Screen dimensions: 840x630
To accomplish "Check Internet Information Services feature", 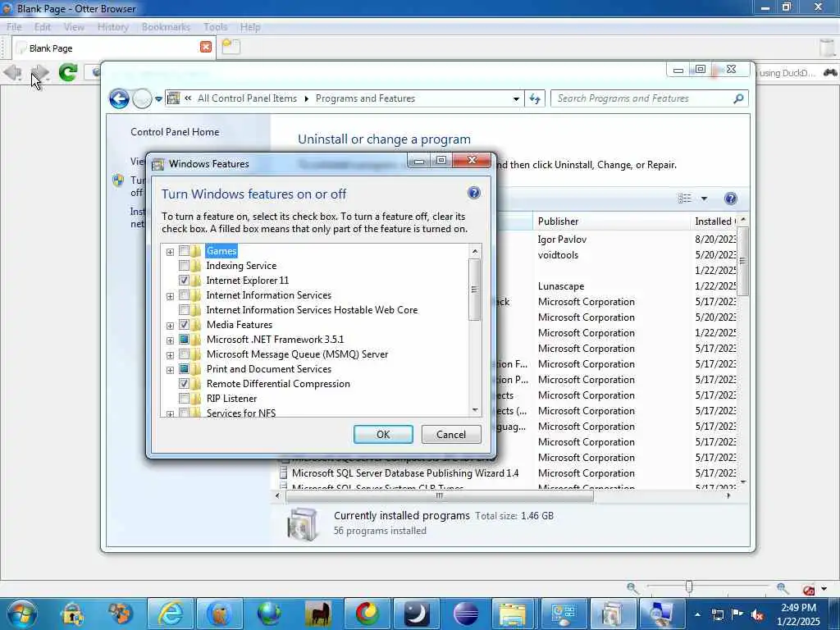I will 184,295.
